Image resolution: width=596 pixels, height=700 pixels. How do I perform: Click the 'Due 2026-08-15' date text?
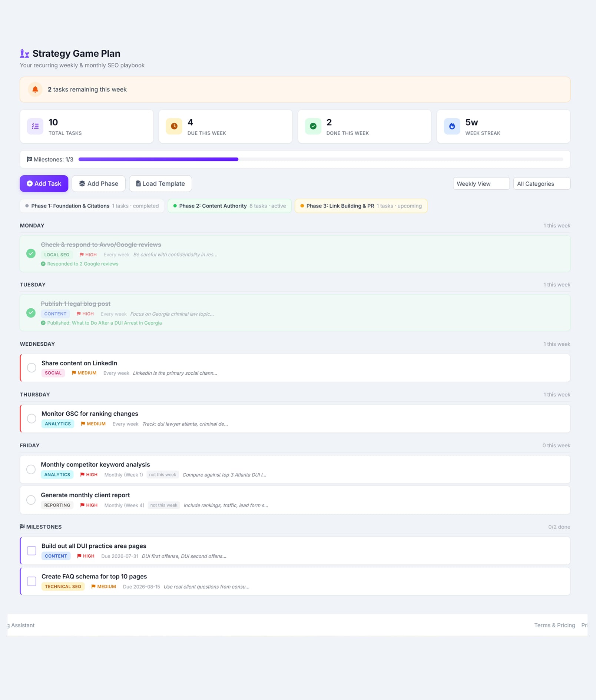[x=141, y=587]
